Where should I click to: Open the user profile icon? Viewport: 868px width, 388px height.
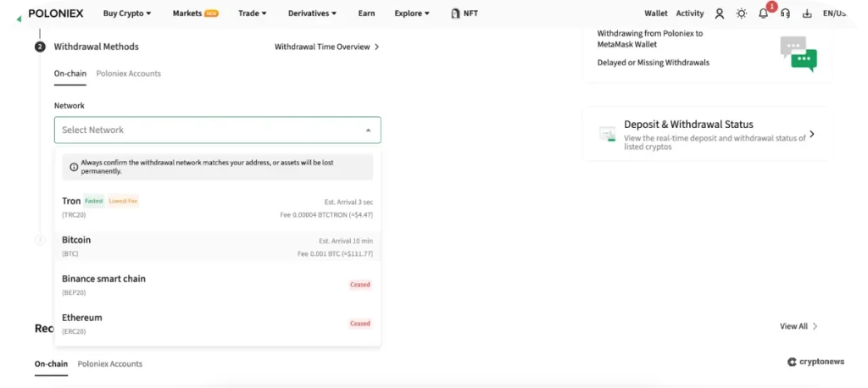point(719,14)
